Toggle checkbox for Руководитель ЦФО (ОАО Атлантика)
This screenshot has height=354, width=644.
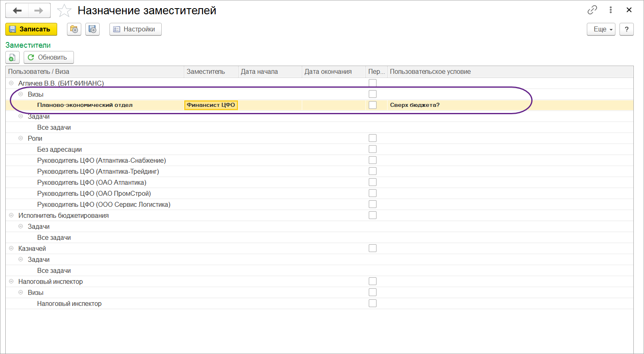click(372, 182)
